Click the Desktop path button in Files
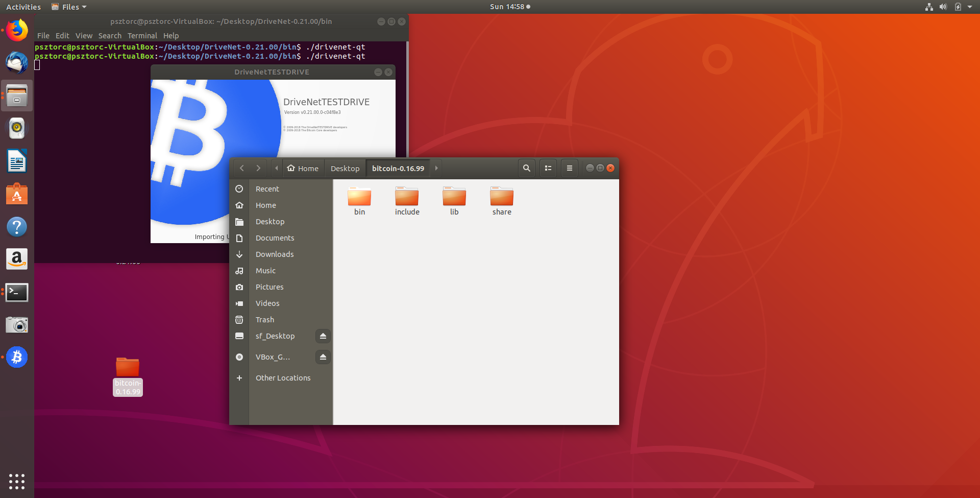This screenshot has height=498, width=980. tap(345, 168)
